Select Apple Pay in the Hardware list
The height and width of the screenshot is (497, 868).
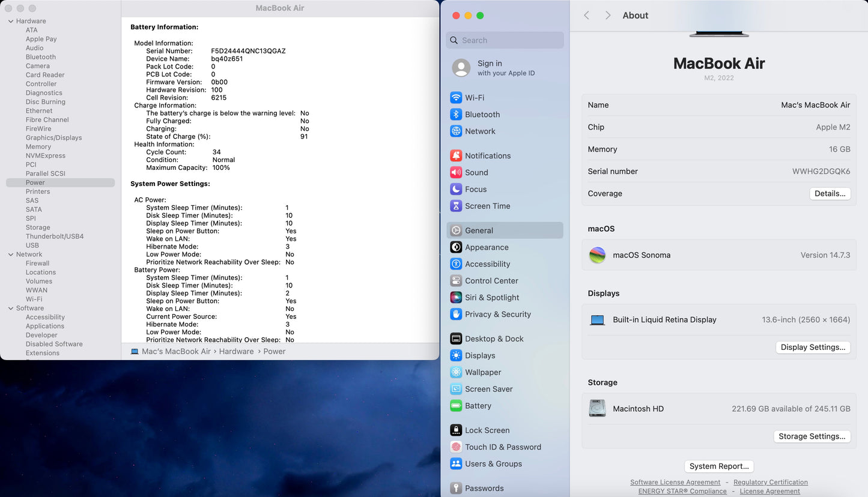pyautogui.click(x=41, y=39)
